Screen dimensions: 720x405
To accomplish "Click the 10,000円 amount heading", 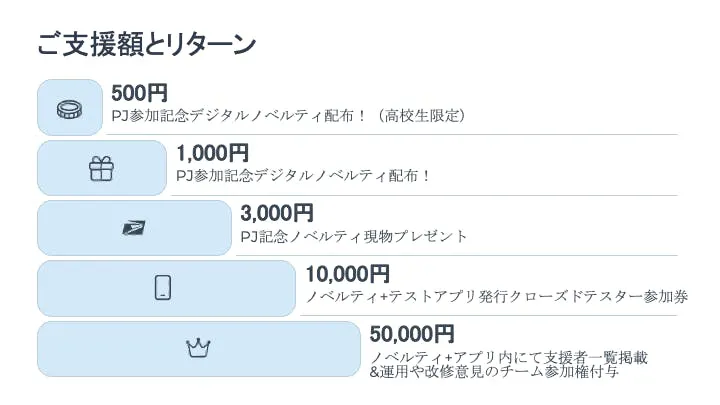I will click(x=347, y=273).
